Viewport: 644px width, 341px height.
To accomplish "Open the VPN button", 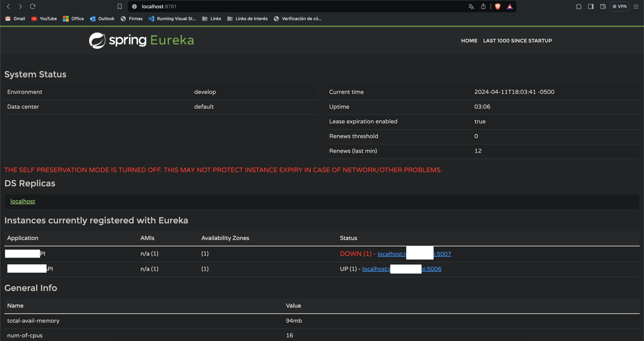I will tap(620, 6).
